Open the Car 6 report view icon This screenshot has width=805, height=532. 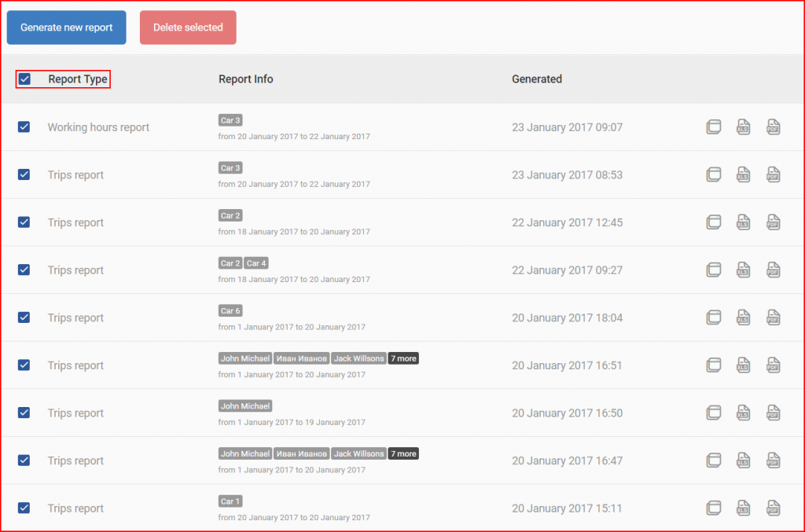714,317
